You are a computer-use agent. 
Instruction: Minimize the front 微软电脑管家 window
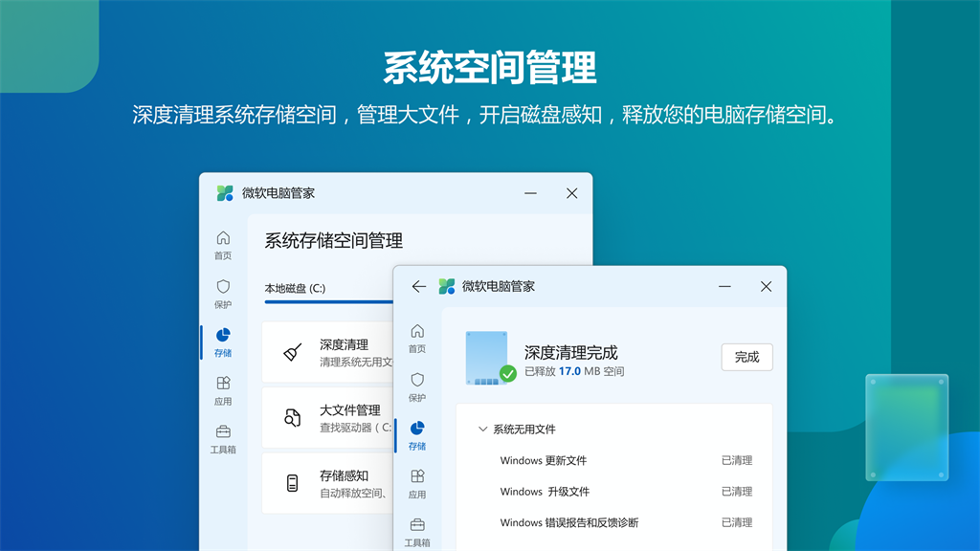724,286
